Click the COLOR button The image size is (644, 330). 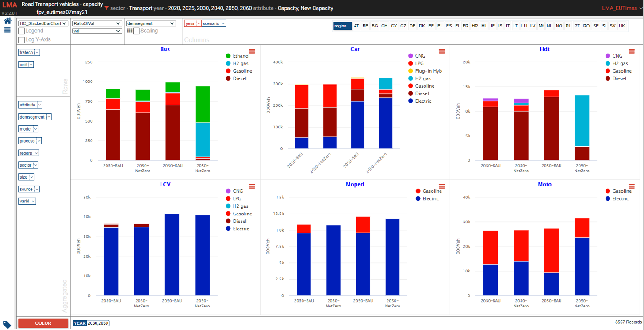pyautogui.click(x=43, y=323)
